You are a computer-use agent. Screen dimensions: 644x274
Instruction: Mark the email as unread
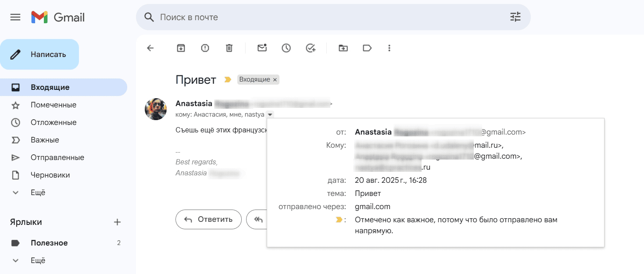pyautogui.click(x=262, y=48)
